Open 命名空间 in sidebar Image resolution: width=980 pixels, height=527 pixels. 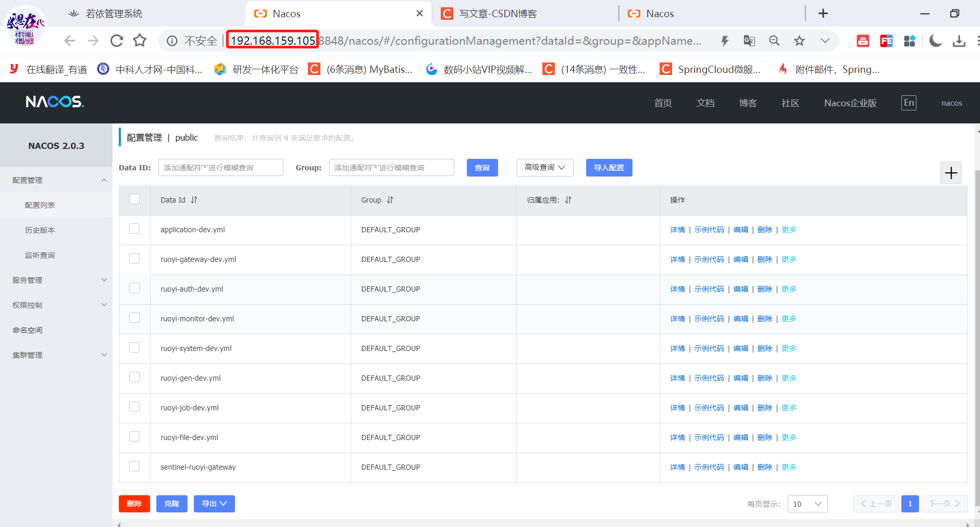coord(28,330)
